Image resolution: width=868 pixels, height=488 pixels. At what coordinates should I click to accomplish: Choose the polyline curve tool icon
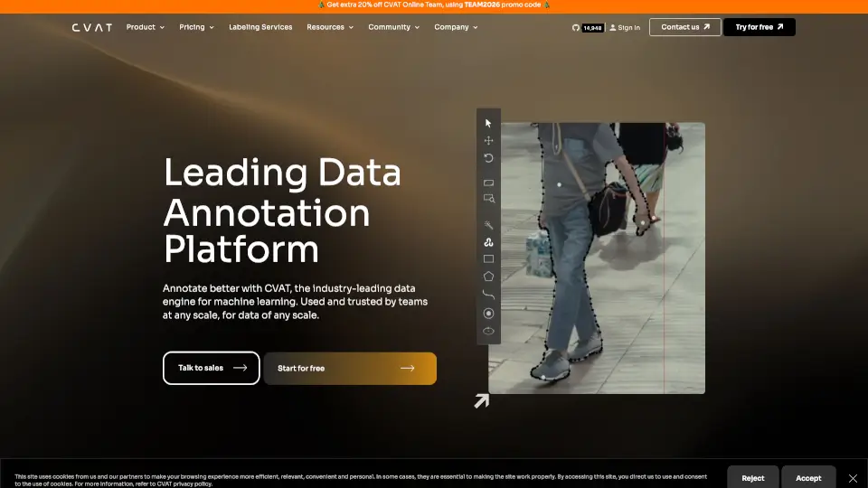point(488,295)
